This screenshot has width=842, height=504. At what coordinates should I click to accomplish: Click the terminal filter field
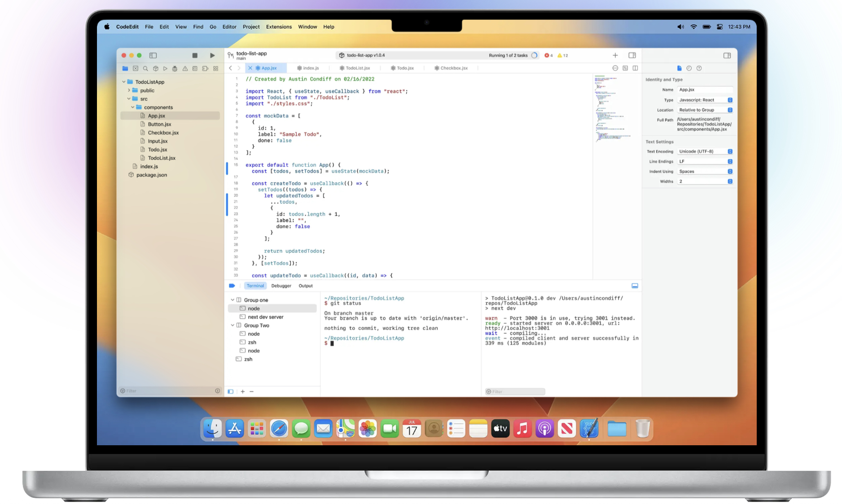(514, 391)
